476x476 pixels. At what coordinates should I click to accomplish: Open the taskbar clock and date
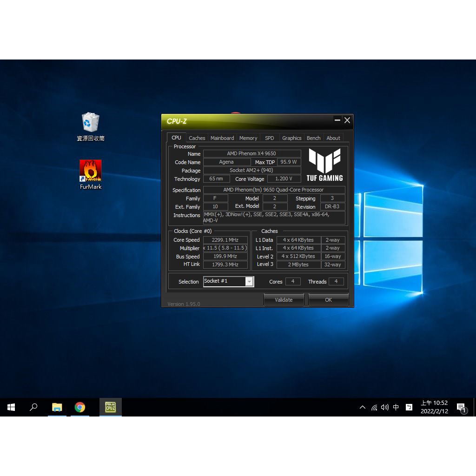click(x=434, y=407)
